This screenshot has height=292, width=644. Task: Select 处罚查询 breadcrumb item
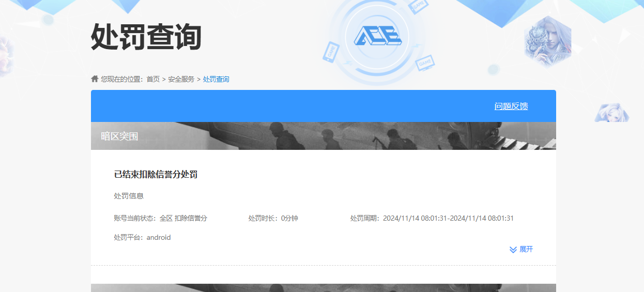(216, 79)
